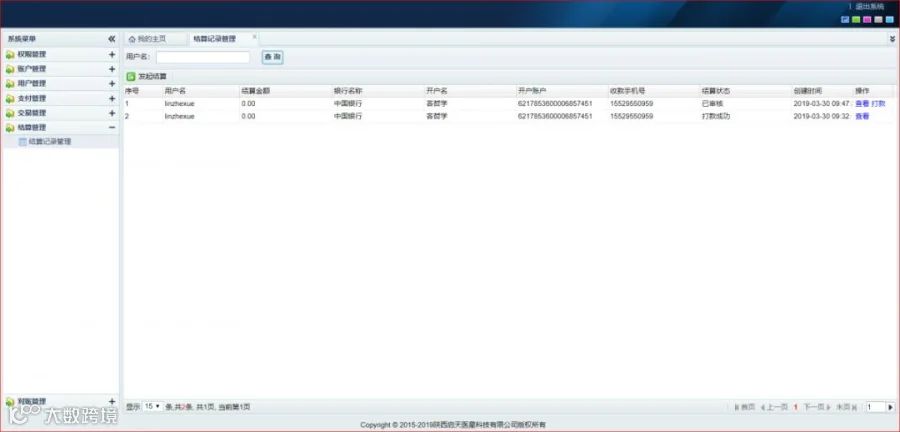Screen dimensions: 900x432
Task: Click the 权限管理 folder icon
Action: (10, 55)
